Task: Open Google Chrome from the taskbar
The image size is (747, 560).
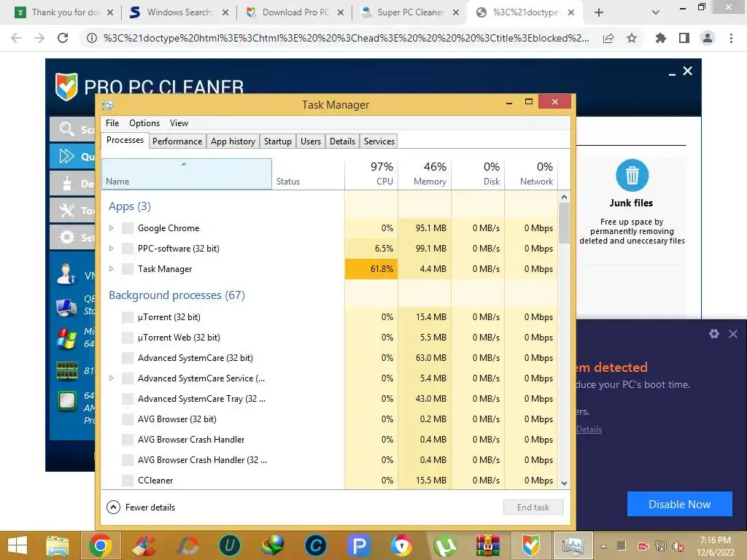Action: coord(100,545)
